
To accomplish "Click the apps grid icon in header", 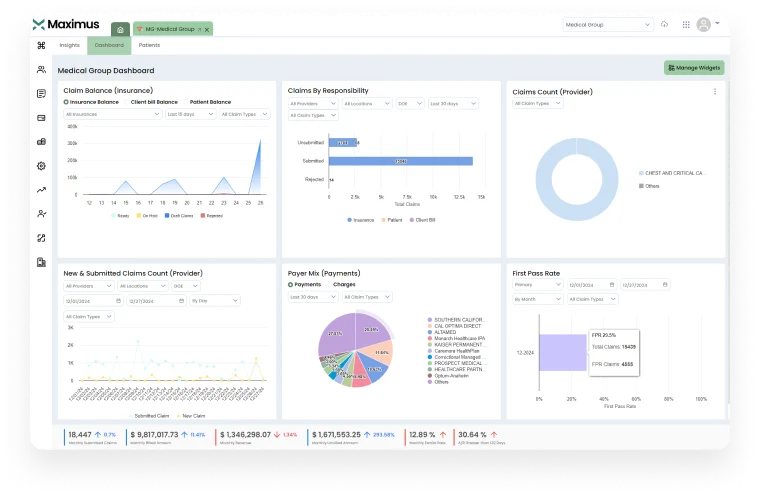I will 684,24.
